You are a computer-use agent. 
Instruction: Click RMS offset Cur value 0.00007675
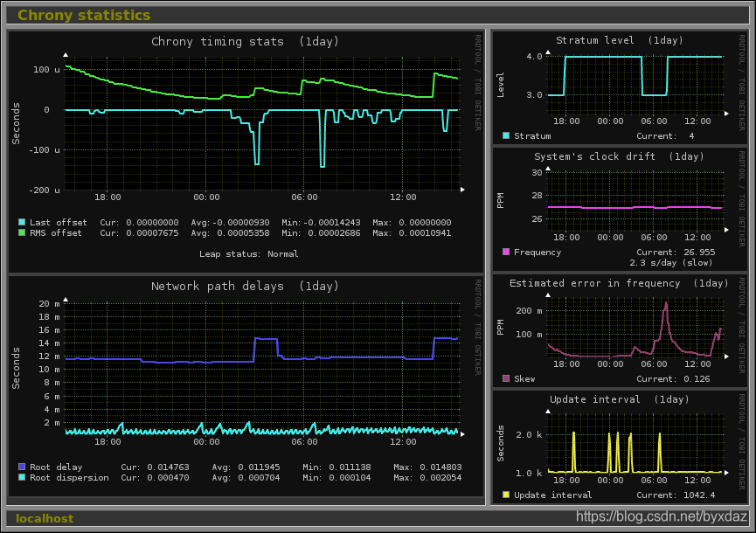pyautogui.click(x=152, y=232)
